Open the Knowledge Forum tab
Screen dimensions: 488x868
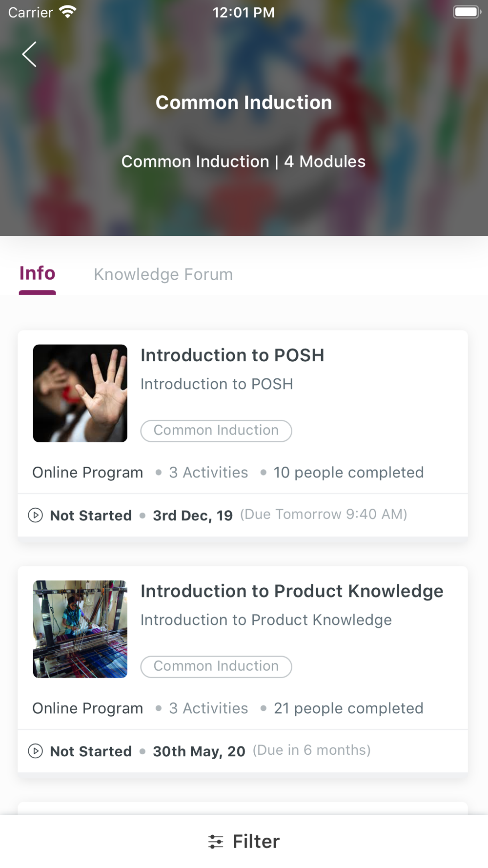163,274
